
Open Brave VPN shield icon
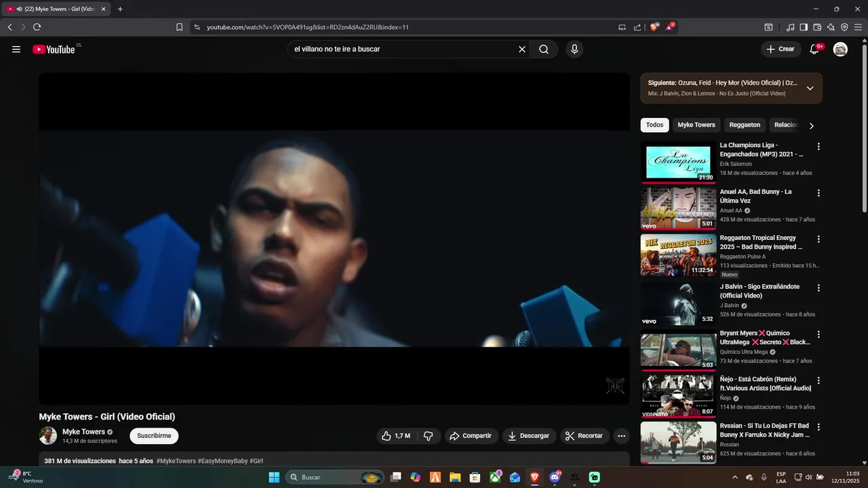click(x=844, y=27)
